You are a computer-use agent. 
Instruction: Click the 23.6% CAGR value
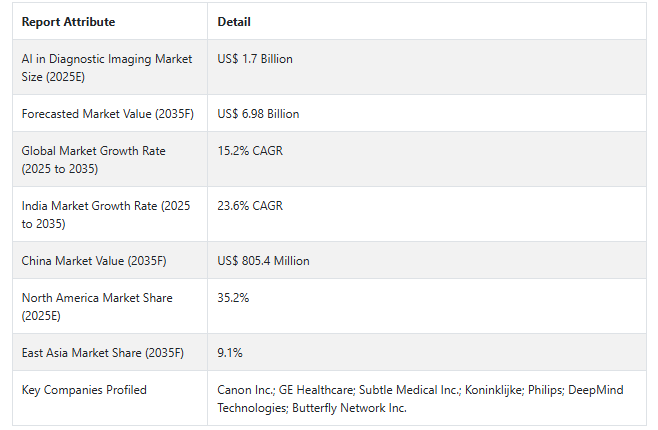(250, 206)
